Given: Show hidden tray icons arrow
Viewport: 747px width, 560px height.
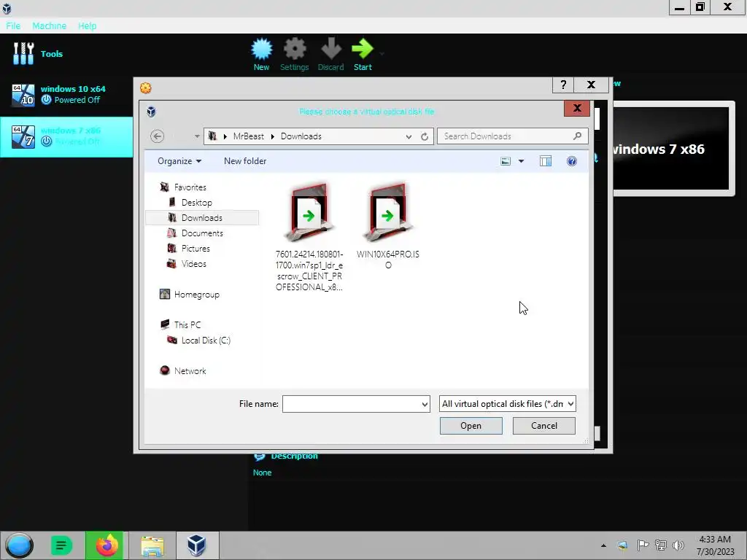Looking at the screenshot, I should [x=603, y=545].
